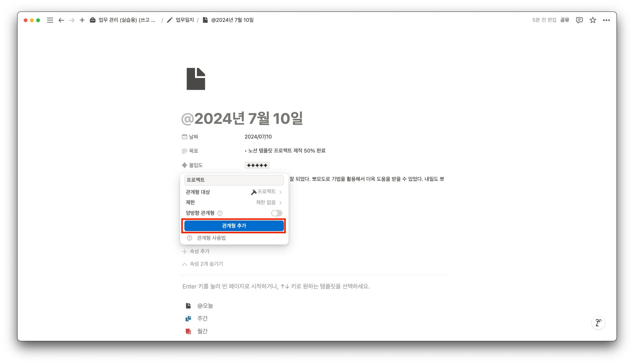The height and width of the screenshot is (364, 634).
Task: Open the sidebar hamburger menu
Action: click(50, 20)
